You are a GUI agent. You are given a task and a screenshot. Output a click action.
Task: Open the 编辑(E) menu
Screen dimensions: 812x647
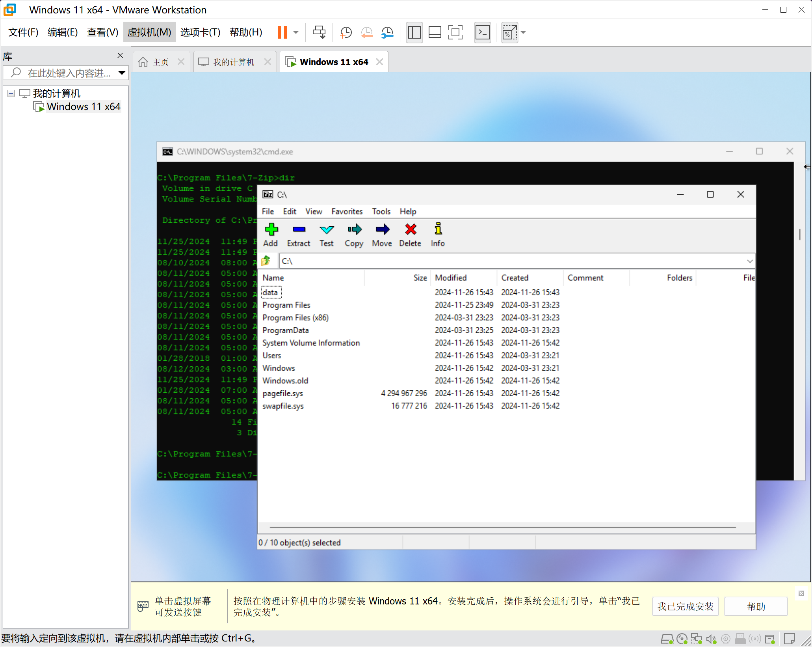63,32
